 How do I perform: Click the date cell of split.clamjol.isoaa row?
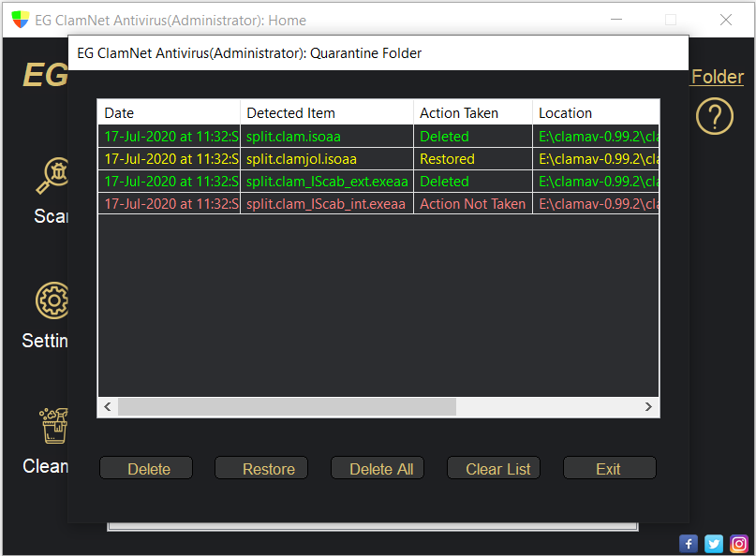point(169,159)
